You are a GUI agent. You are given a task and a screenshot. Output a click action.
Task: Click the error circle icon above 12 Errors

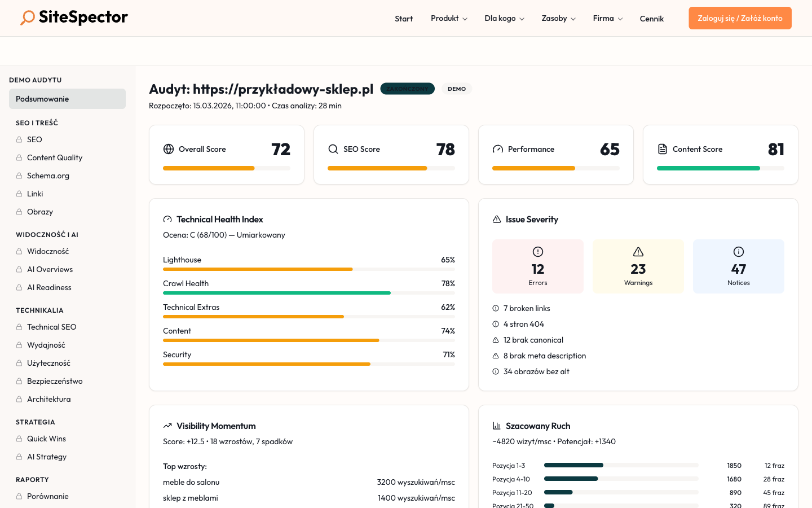tap(537, 252)
